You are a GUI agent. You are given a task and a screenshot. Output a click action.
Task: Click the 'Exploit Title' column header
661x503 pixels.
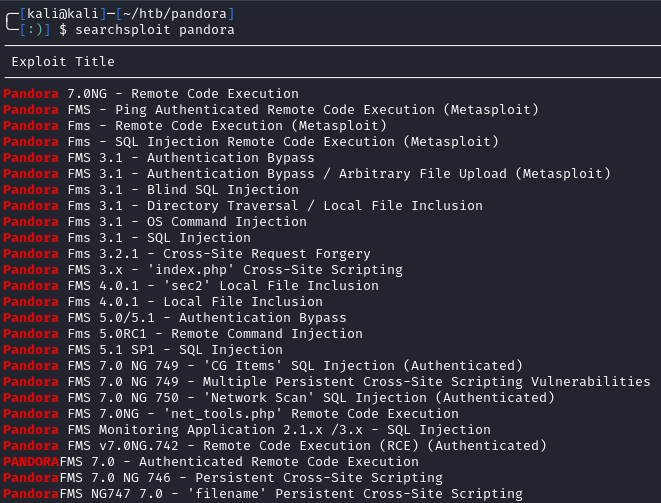(x=62, y=62)
